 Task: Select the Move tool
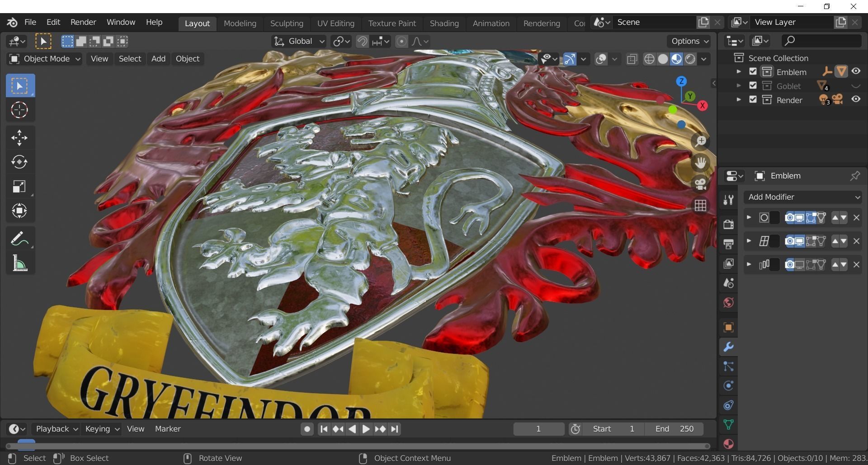(x=19, y=138)
